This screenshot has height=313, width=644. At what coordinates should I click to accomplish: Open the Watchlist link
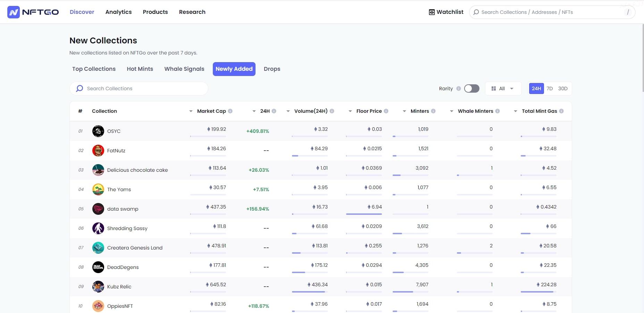446,12
